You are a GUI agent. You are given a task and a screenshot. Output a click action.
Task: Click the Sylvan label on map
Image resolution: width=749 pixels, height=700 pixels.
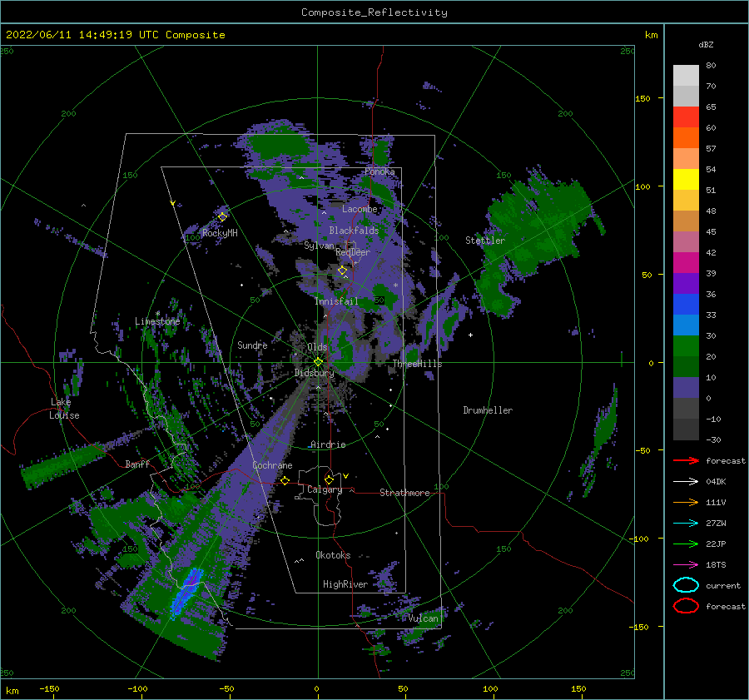click(319, 246)
